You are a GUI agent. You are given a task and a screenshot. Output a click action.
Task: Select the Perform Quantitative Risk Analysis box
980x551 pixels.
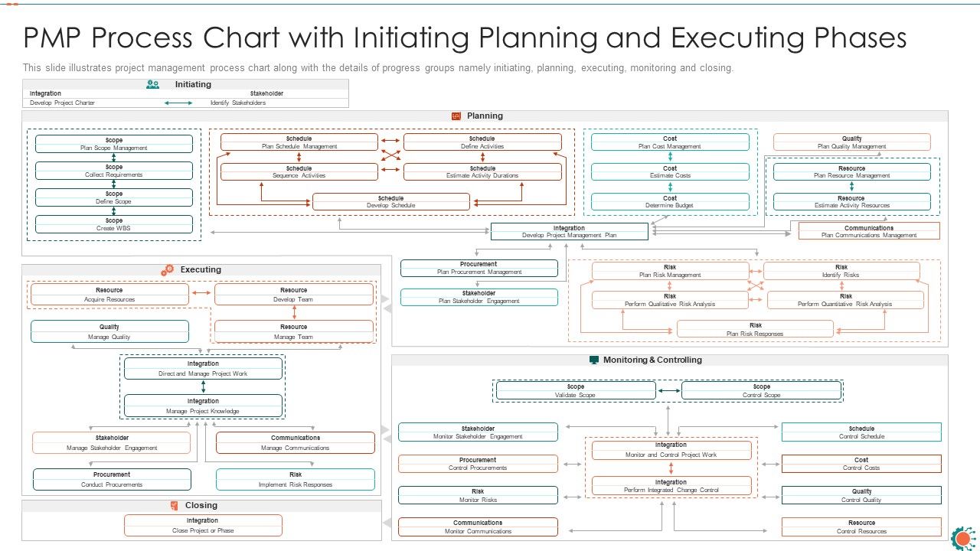pyautogui.click(x=845, y=300)
